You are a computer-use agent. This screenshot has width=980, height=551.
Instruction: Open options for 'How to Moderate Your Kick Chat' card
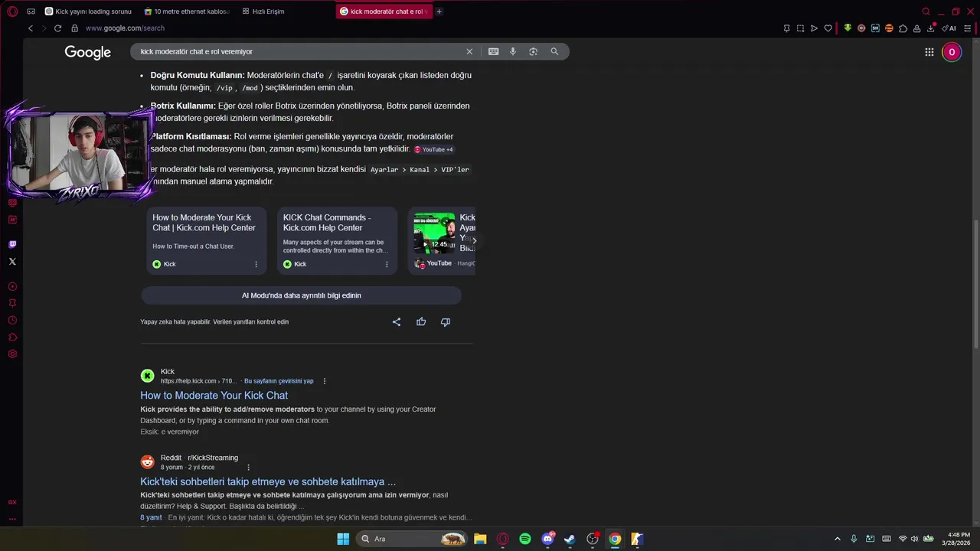256,264
